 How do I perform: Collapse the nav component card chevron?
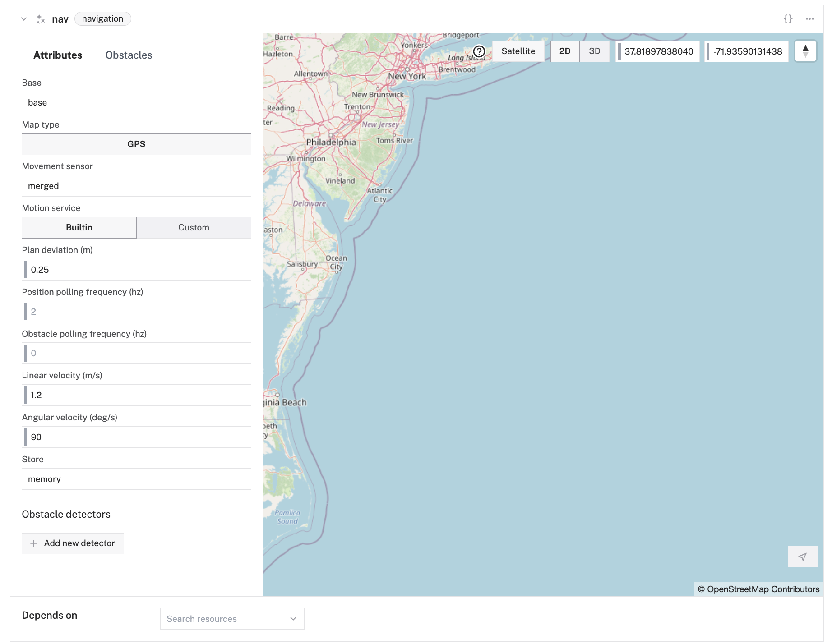point(24,19)
